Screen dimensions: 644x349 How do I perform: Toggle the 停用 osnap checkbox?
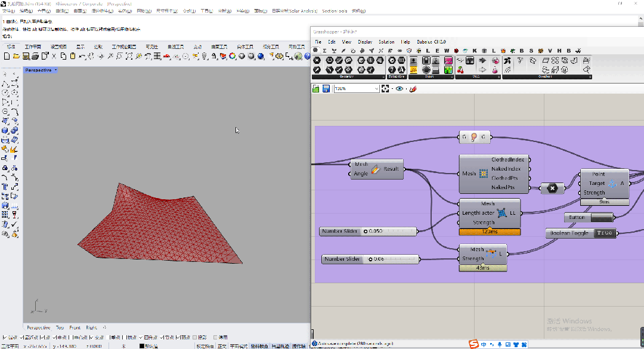(215, 338)
